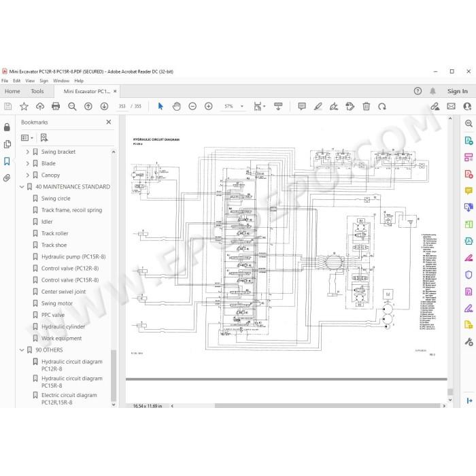476x476 pixels.
Task: Select the Hand pan tool
Action: (177, 106)
